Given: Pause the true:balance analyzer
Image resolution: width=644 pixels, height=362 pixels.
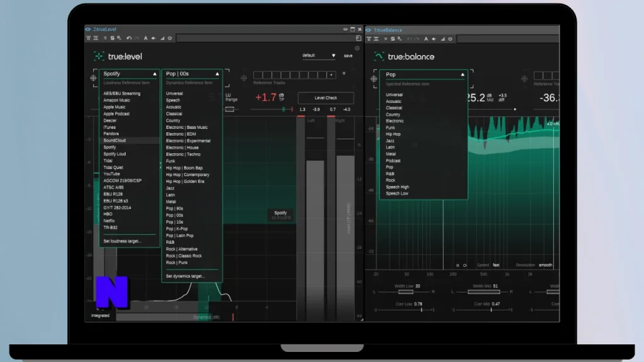Looking at the screenshot, I should [458, 266].
